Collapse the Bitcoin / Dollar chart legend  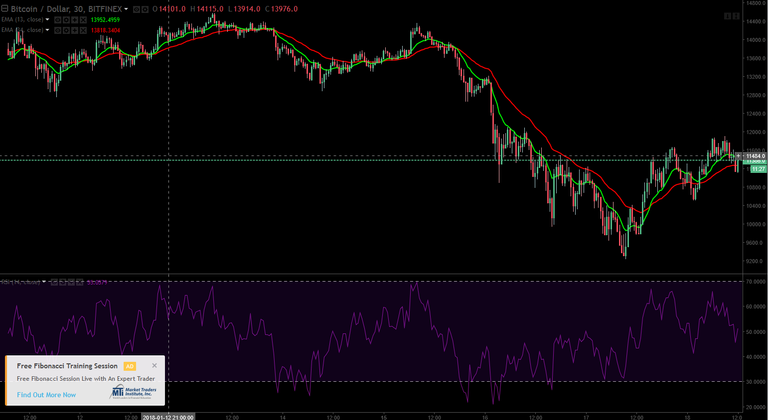pos(4,8)
